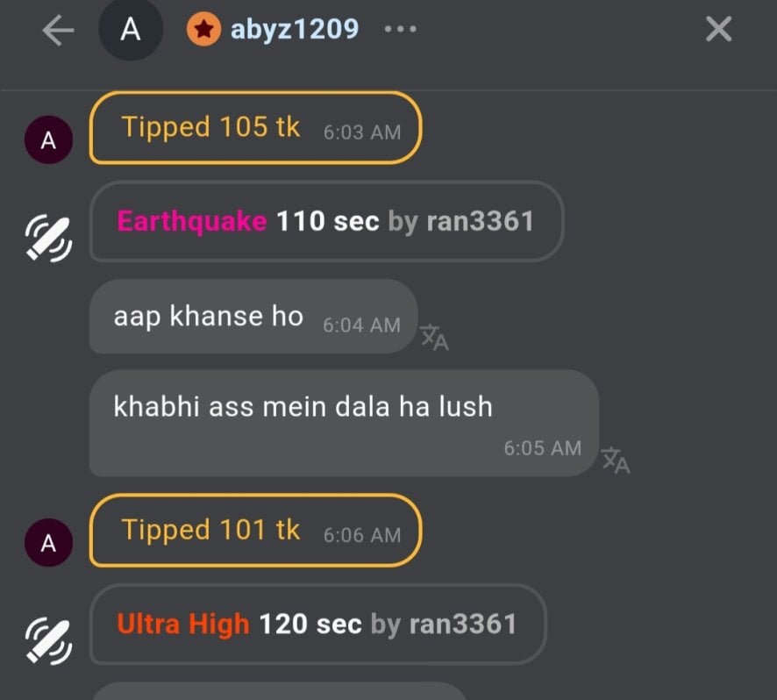The image size is (777, 700).
Task: Click the orange 'Ultra High' label
Action: coord(183,624)
